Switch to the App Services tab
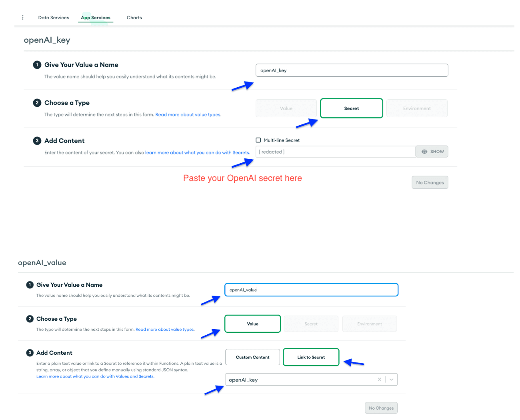 tap(96, 18)
